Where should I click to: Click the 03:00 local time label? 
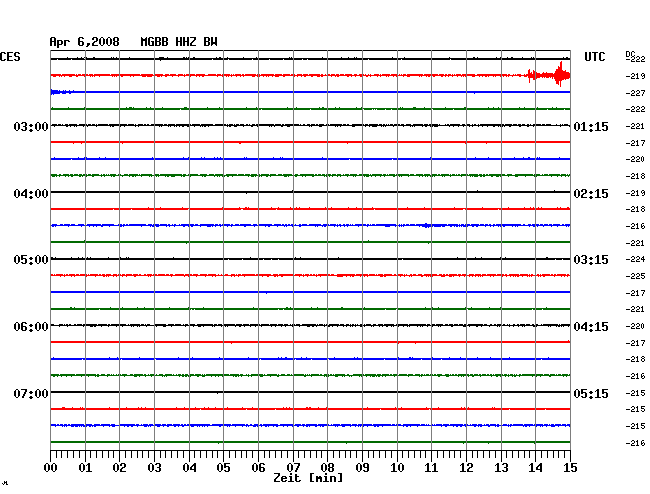pyautogui.click(x=31, y=126)
